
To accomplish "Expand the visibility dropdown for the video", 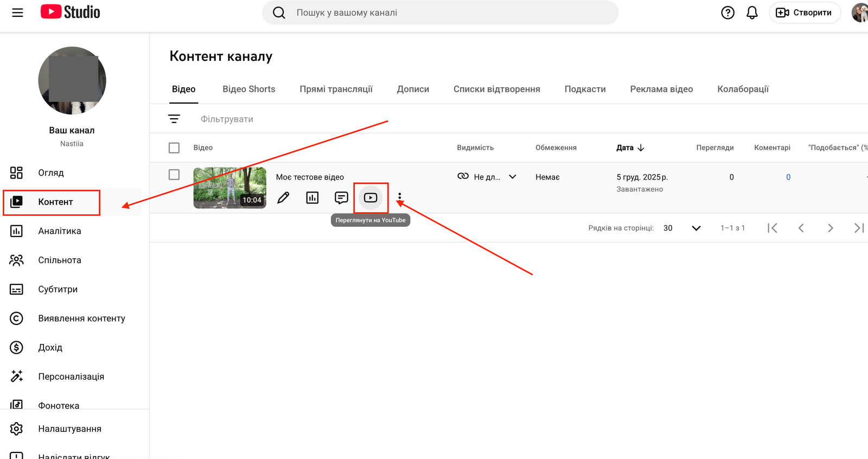I will 513,177.
